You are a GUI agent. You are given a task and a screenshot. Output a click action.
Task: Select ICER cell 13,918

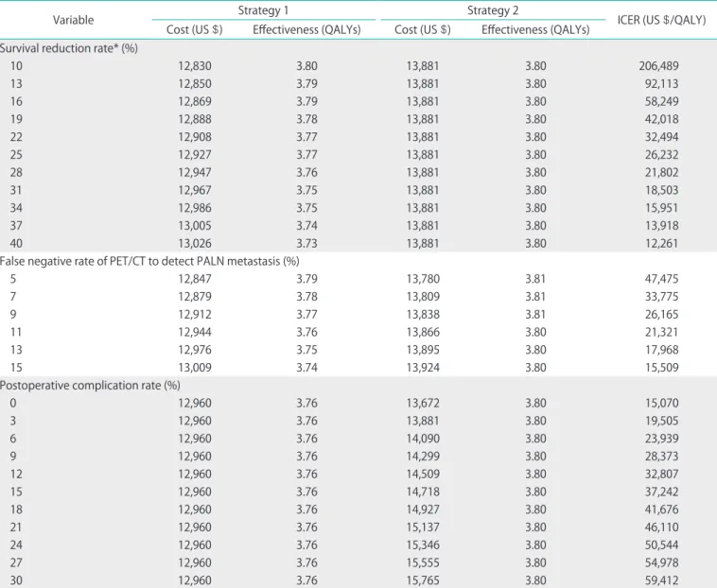(662, 226)
